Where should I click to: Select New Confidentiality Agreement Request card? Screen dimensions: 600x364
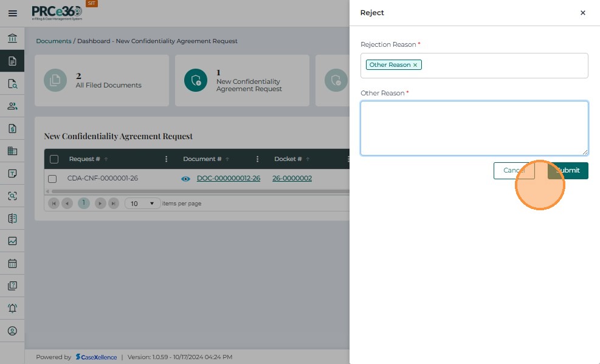point(242,80)
